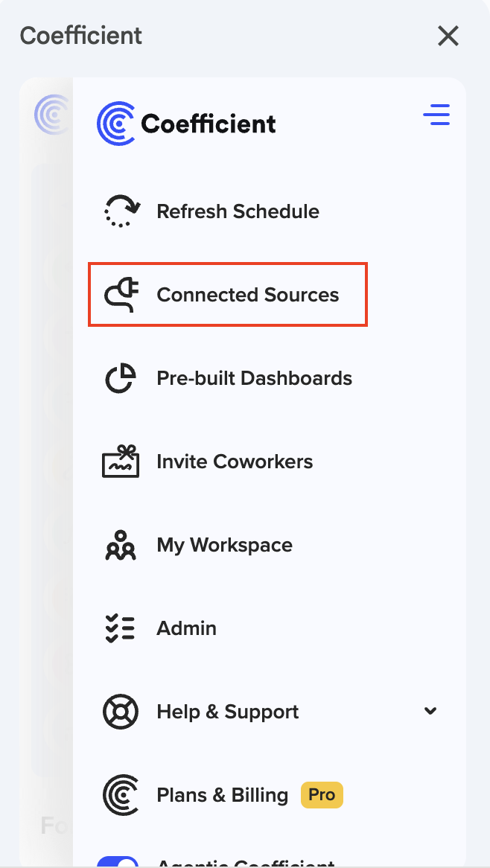Open the Refresh Schedule menu item
The width and height of the screenshot is (490, 868).
(238, 211)
